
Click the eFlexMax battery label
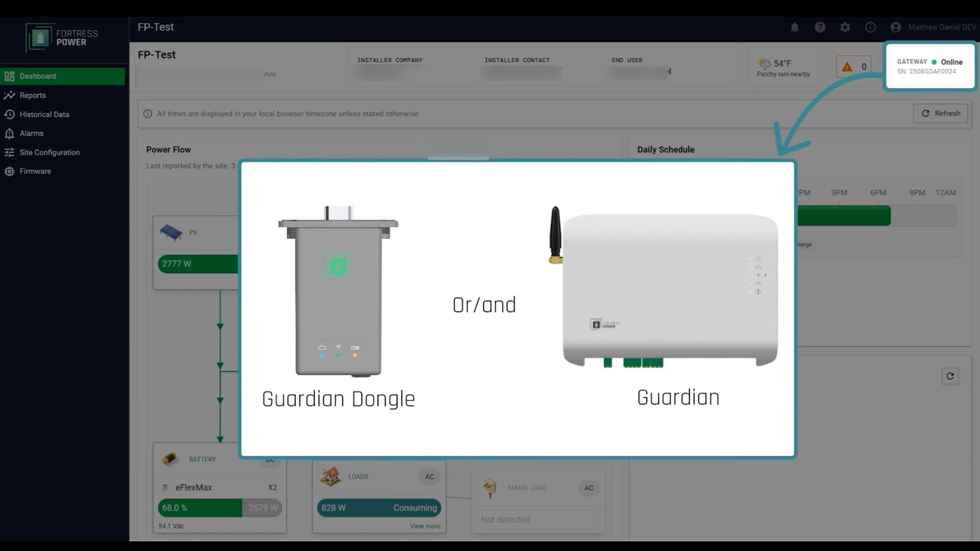coord(194,487)
